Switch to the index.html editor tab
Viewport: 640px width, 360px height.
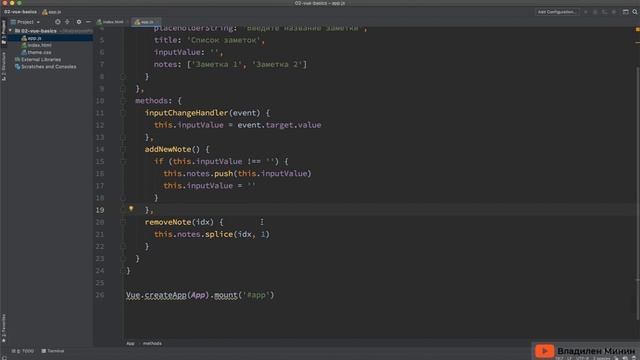click(110, 22)
